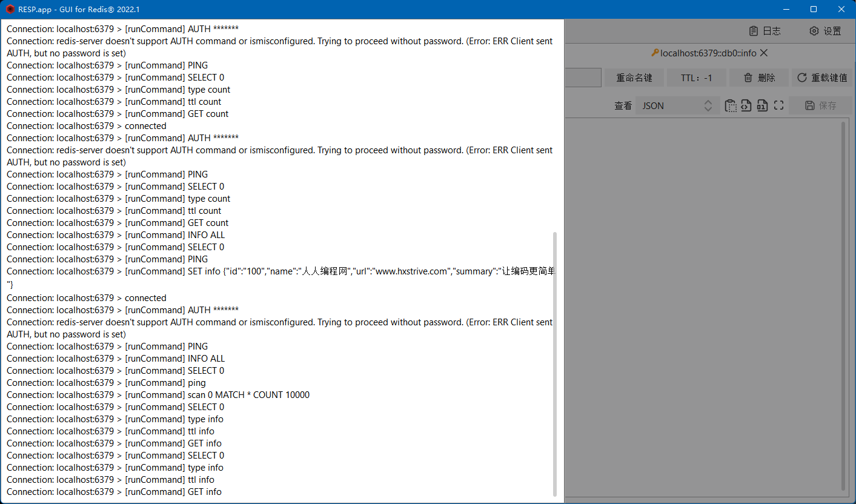
Task: Maximize the RESP.app window
Action: 814,9
